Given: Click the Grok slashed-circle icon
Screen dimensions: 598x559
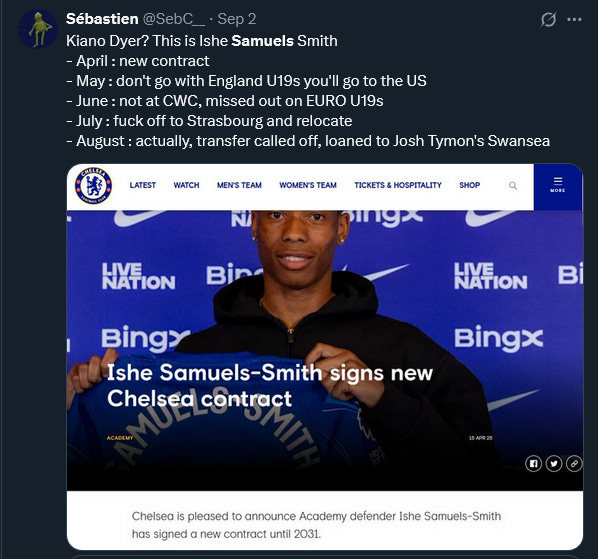Looking at the screenshot, I should tap(548, 19).
